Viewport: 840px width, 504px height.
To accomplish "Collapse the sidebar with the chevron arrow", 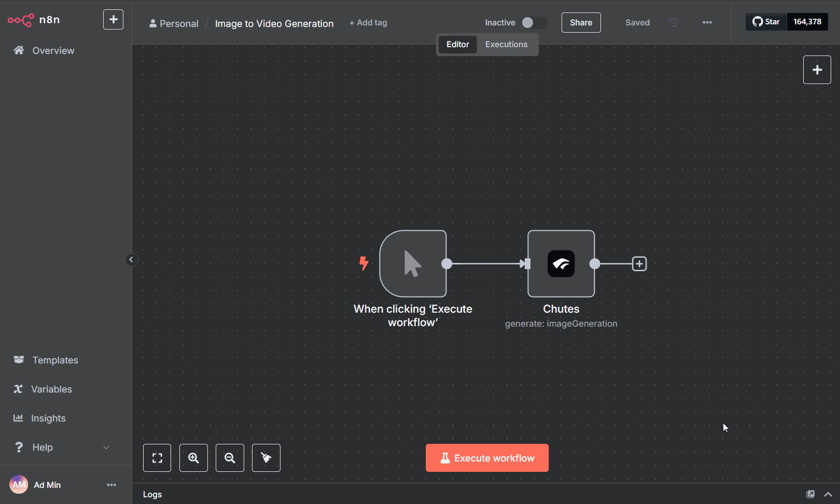I will [131, 260].
